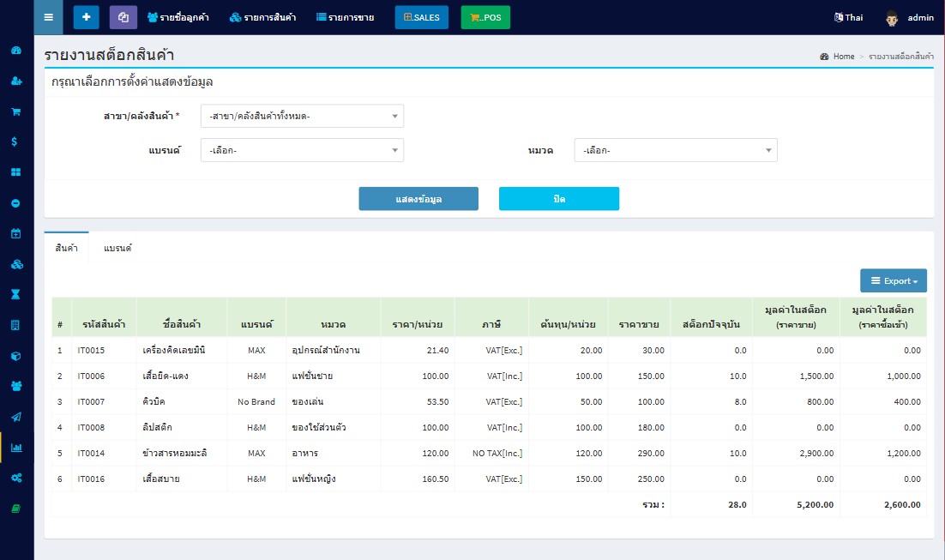This screenshot has width=945, height=560.
Task: Click product code IT0016
Action: click(x=91, y=479)
